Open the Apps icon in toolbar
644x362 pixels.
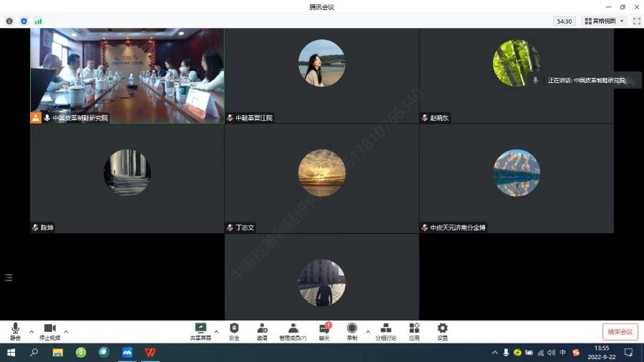(x=414, y=331)
